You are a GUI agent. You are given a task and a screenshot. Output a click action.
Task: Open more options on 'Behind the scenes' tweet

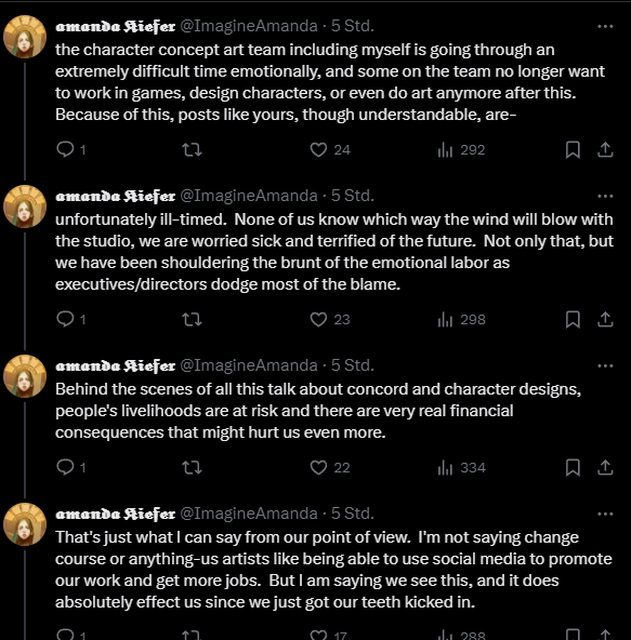coord(604,364)
